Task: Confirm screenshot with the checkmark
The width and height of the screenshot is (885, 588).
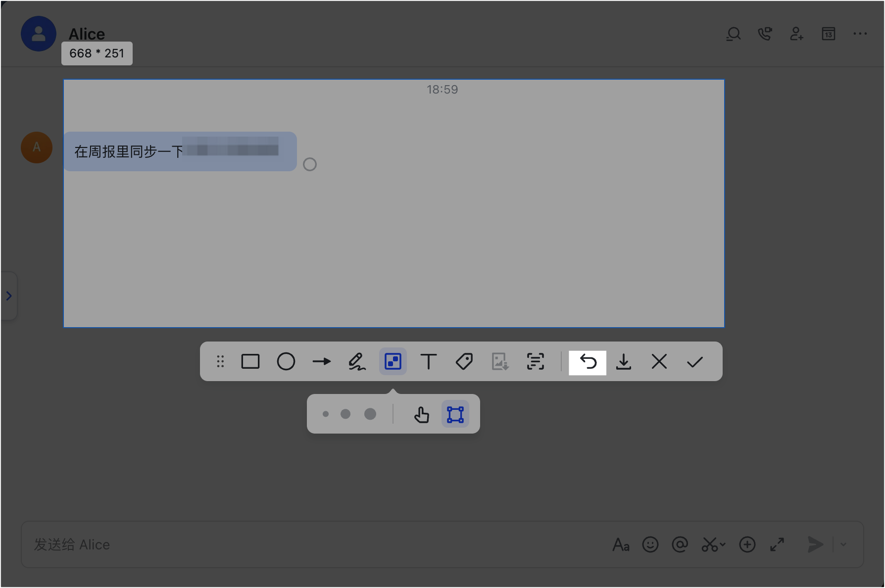Action: (x=695, y=362)
